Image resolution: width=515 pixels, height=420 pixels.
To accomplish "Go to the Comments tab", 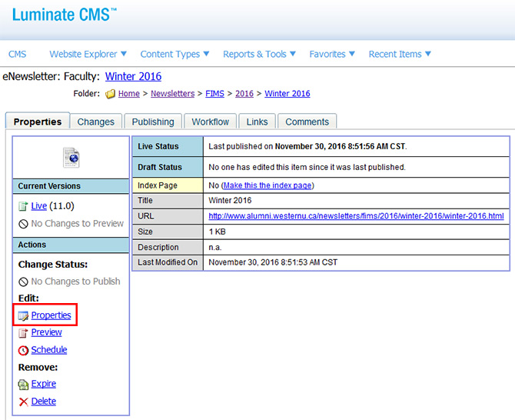I will (x=307, y=122).
